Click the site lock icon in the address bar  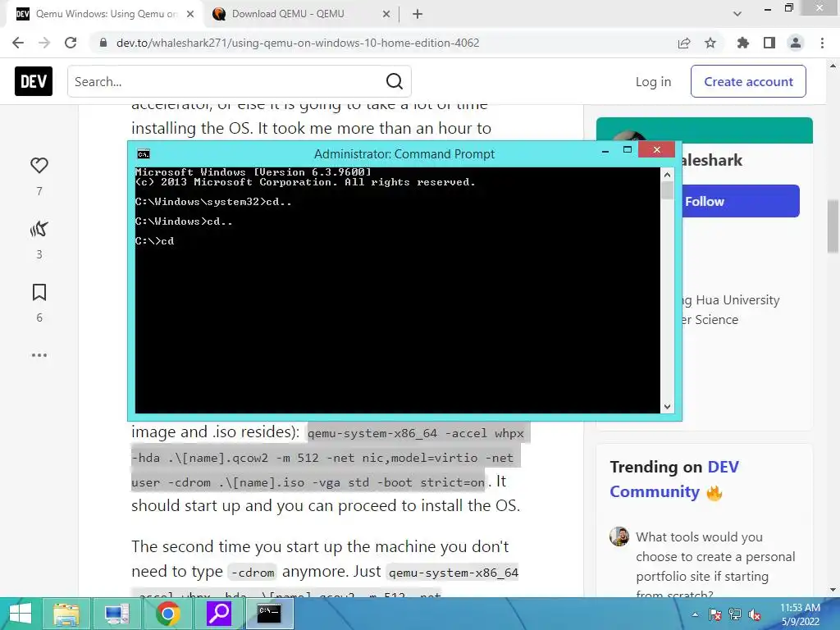pos(103,43)
